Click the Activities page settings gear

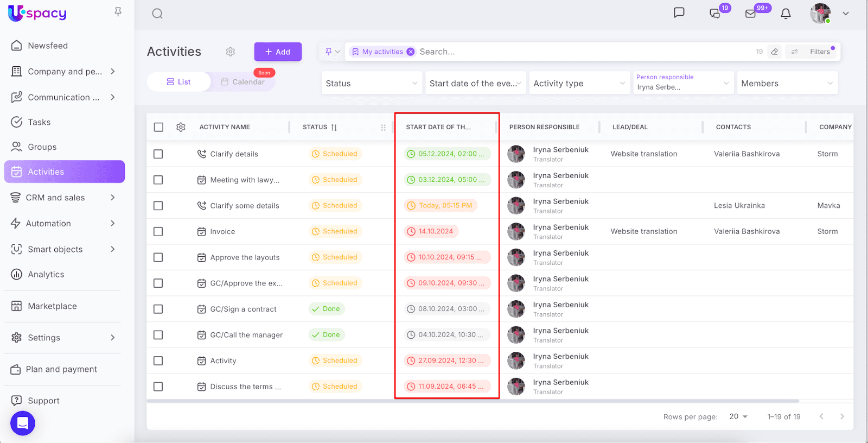231,52
